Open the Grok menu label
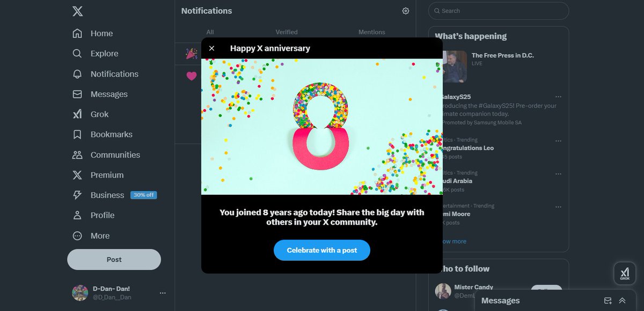The height and width of the screenshot is (311, 644). [x=99, y=114]
